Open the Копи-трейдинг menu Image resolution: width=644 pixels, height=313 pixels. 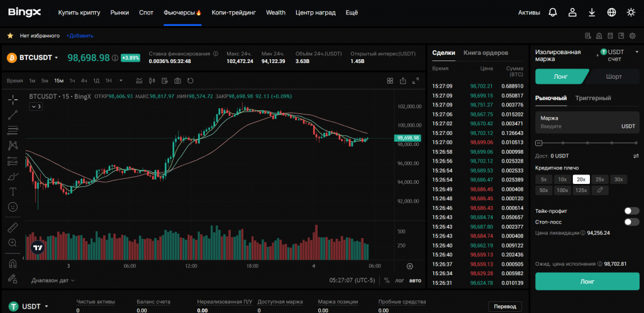[x=234, y=13]
